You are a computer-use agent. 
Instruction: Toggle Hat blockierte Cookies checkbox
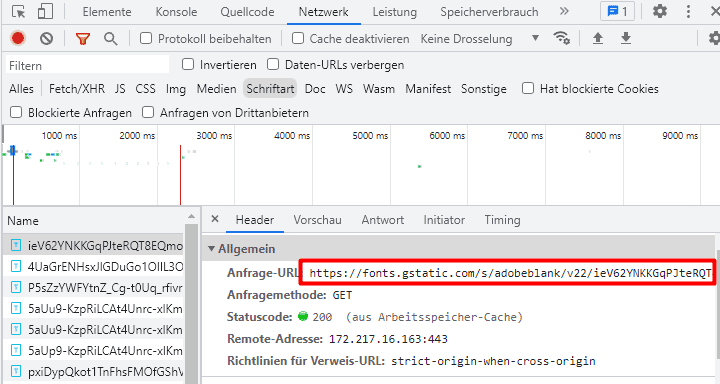pyautogui.click(x=528, y=88)
